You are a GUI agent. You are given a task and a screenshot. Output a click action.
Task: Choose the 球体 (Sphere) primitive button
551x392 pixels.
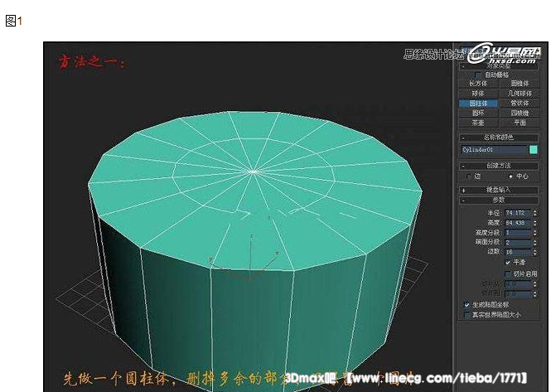coord(478,93)
